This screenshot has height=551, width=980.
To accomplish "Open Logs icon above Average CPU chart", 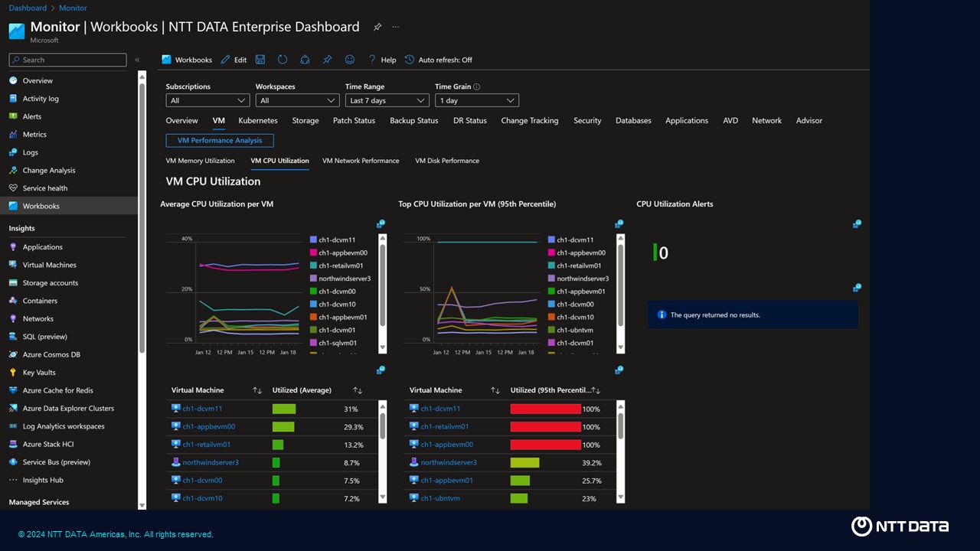I will click(x=381, y=224).
